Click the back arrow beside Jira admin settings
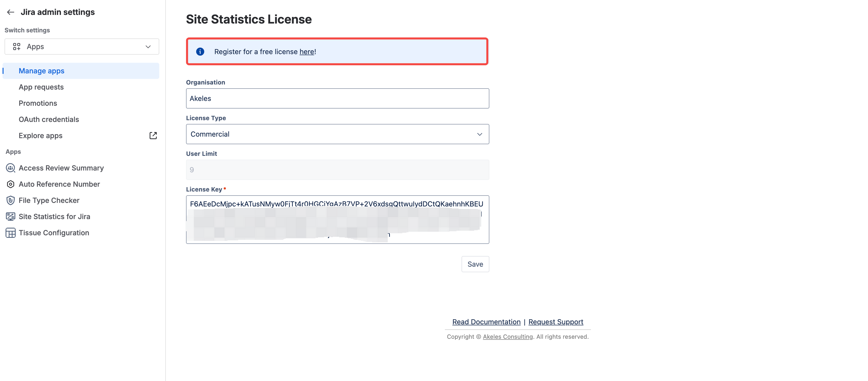Screen dimensions: 868x381 [x=10, y=12]
